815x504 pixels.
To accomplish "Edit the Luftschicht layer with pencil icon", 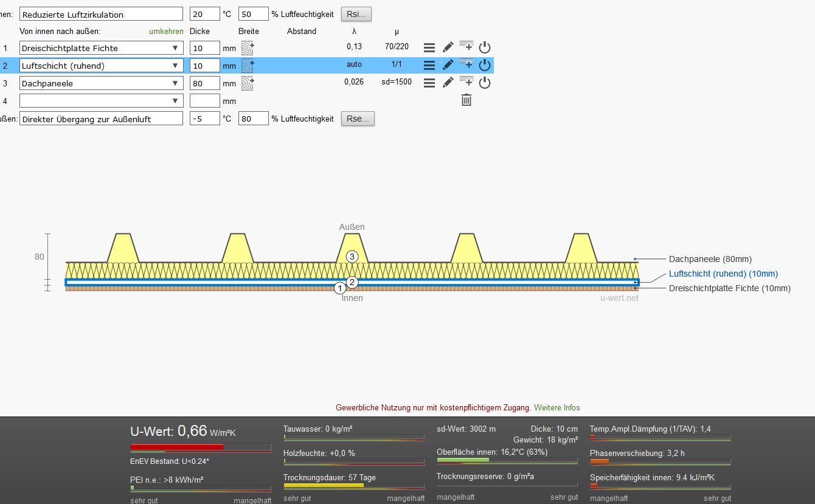I will [448, 64].
